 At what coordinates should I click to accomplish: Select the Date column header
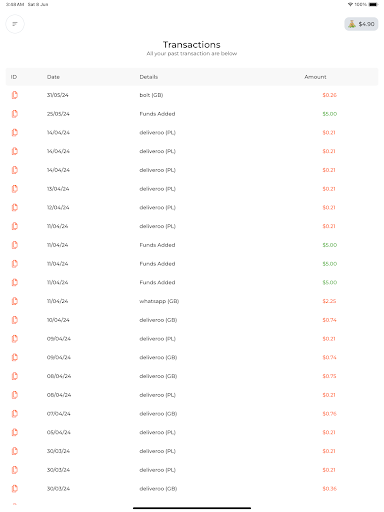coord(53,77)
